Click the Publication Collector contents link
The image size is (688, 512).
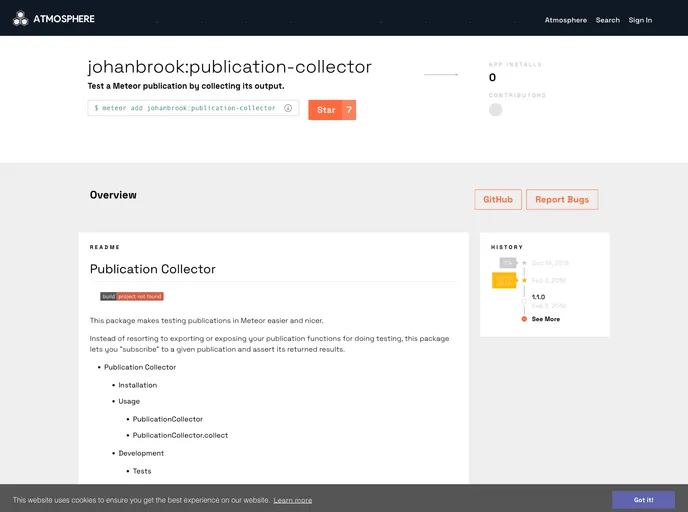(140, 367)
